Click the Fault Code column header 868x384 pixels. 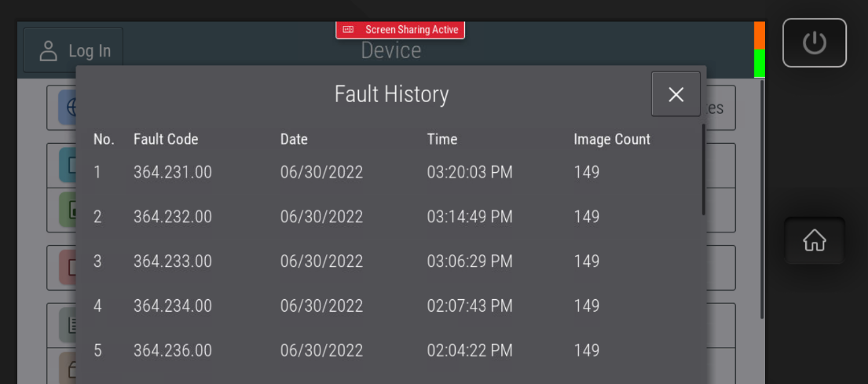tap(166, 139)
